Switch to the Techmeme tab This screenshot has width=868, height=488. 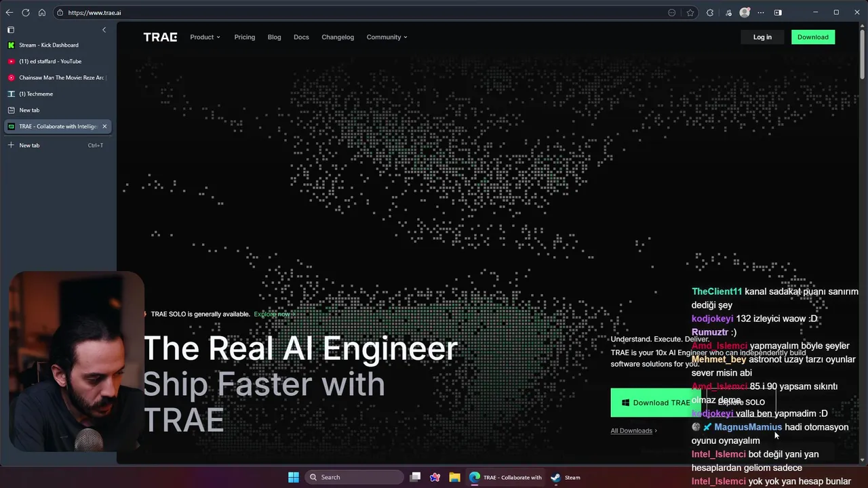coord(58,94)
